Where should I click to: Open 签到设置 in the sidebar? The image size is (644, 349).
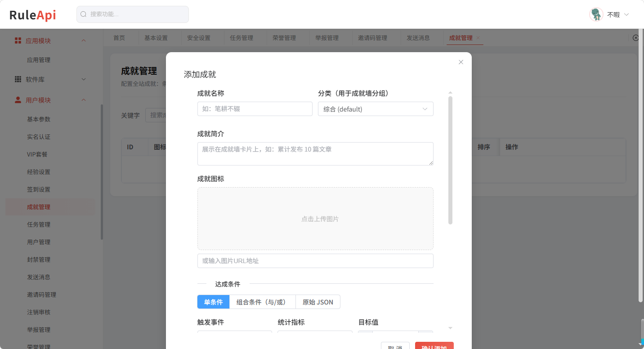pyautogui.click(x=39, y=189)
